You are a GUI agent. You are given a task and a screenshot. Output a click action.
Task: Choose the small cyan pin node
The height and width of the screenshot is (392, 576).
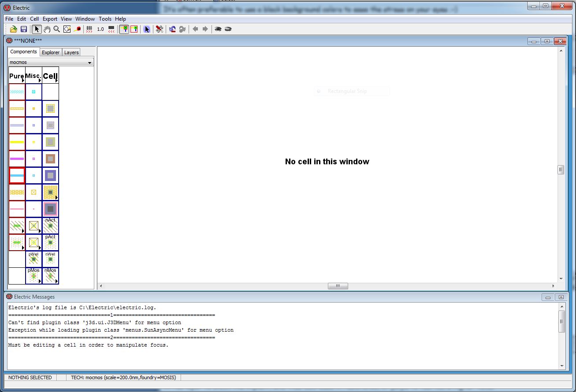point(33,92)
